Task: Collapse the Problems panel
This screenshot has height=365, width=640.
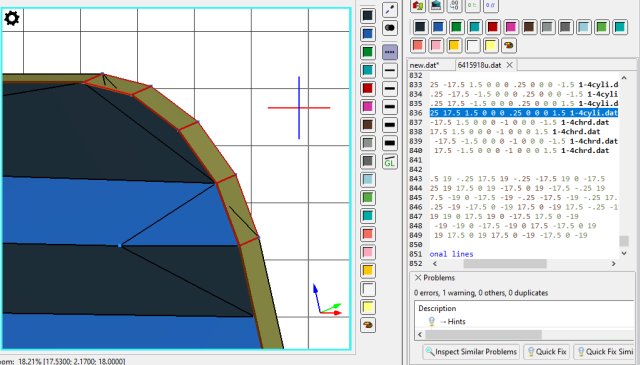Action: 418,278
